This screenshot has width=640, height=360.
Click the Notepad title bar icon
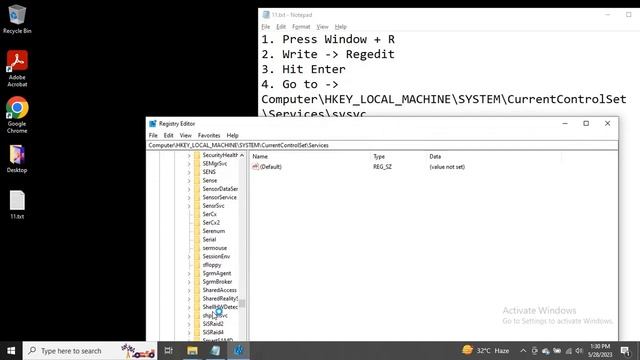pos(266,15)
